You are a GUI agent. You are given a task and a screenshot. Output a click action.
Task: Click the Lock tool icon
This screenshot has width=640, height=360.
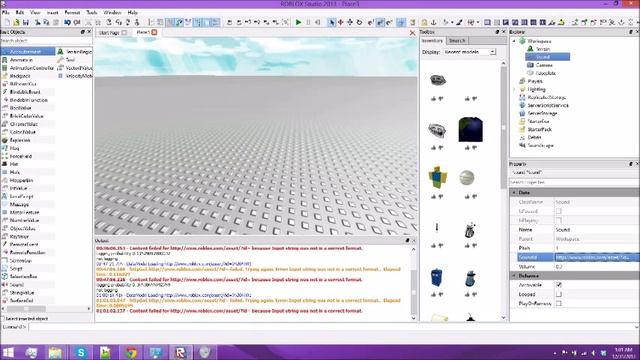pyautogui.click(x=424, y=22)
